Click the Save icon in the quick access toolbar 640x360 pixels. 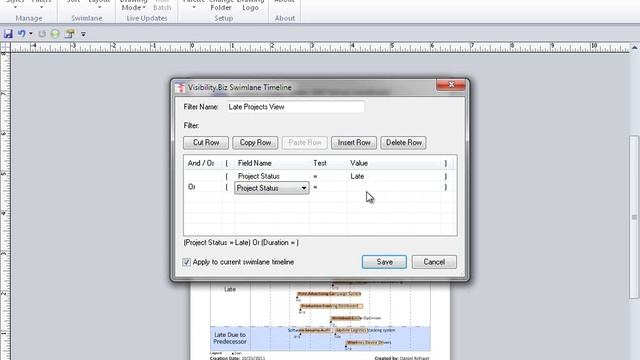click(8, 34)
